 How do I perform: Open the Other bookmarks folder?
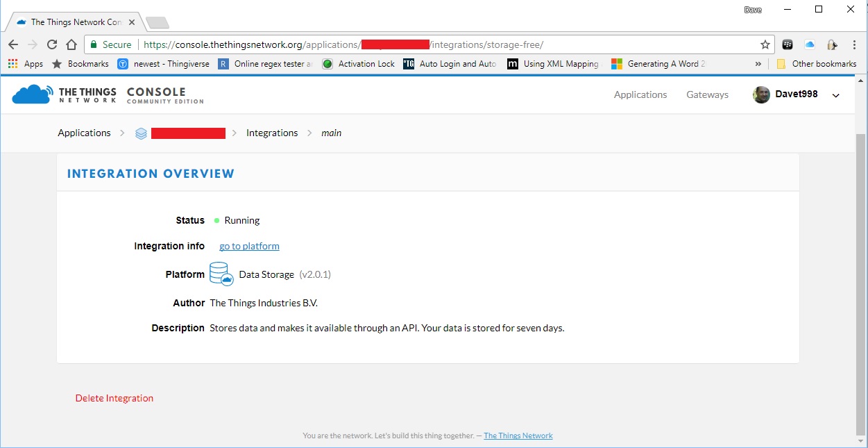[x=816, y=64]
